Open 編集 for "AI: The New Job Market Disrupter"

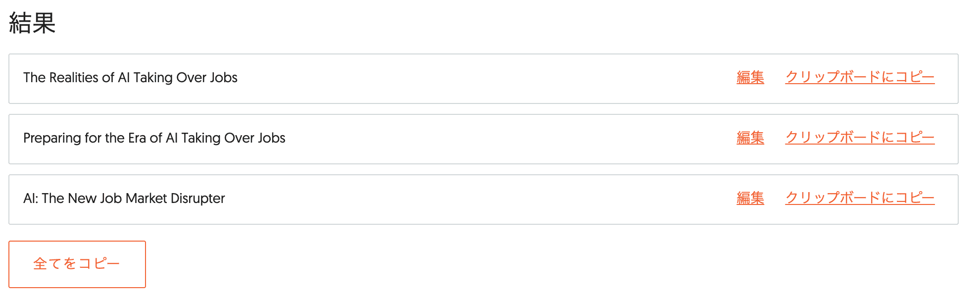pyautogui.click(x=749, y=198)
